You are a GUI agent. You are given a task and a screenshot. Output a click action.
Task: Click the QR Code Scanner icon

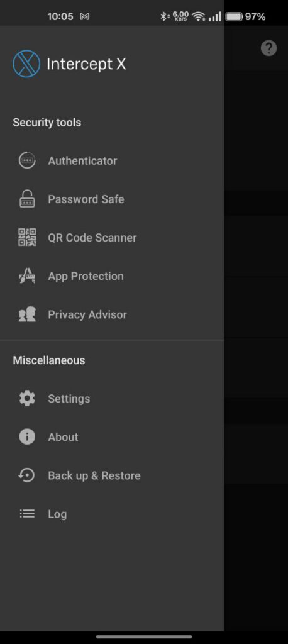coord(27,237)
